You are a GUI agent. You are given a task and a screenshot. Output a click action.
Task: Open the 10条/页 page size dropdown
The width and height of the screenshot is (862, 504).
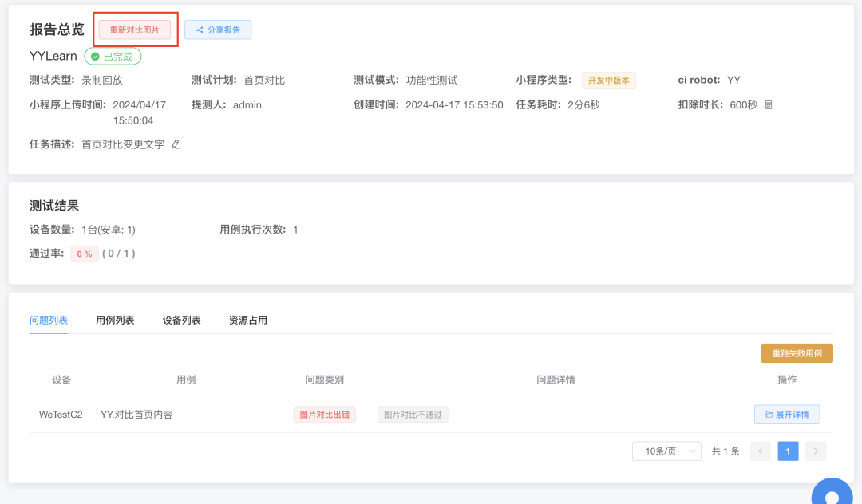click(x=666, y=451)
